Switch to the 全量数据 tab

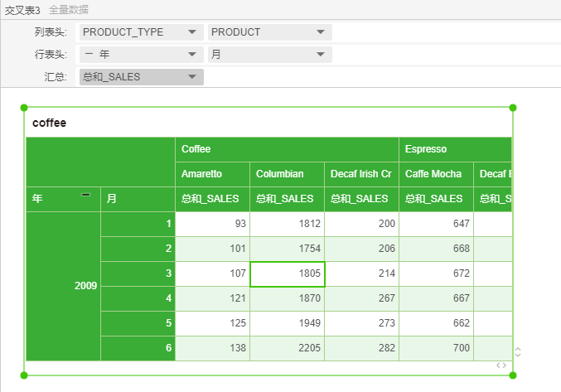coord(69,9)
